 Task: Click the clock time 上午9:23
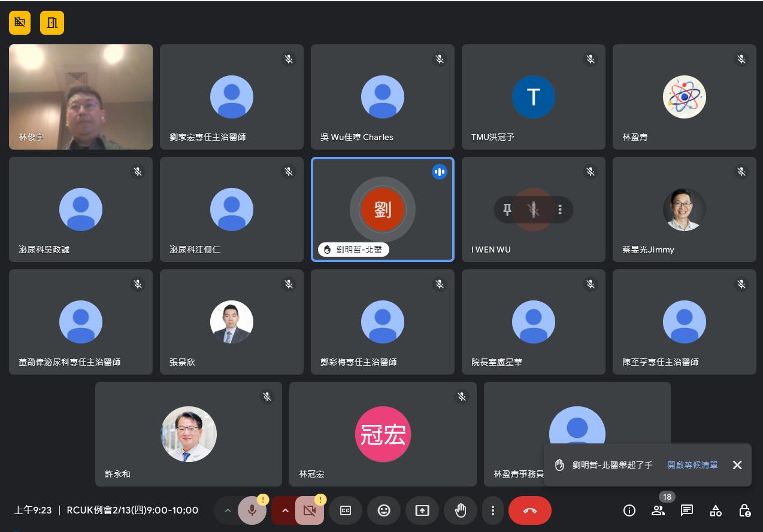coord(33,510)
